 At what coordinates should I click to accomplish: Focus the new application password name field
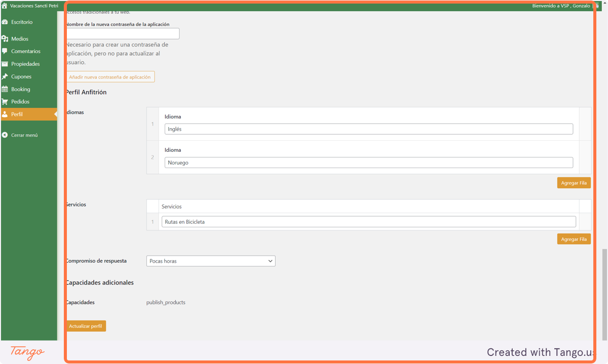click(122, 33)
